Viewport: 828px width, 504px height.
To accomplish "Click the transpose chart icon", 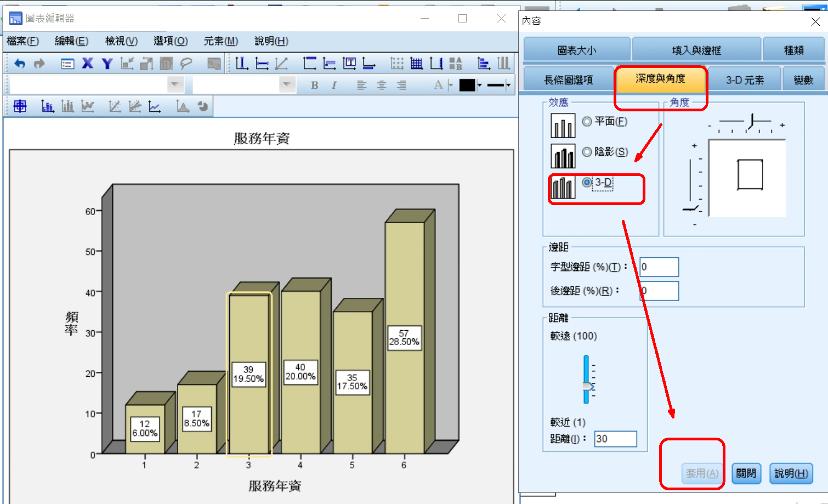I will click(x=483, y=64).
